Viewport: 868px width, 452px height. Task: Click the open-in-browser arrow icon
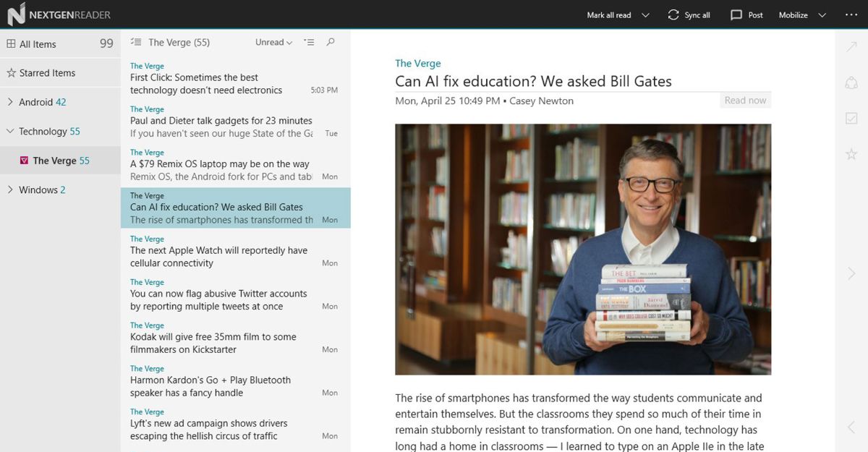coord(851,47)
